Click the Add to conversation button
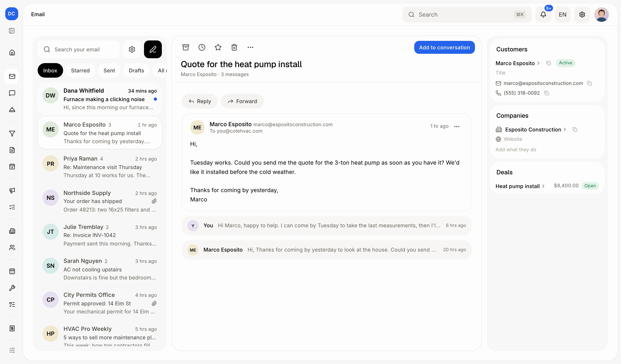This screenshot has height=364, width=621. [x=444, y=48]
